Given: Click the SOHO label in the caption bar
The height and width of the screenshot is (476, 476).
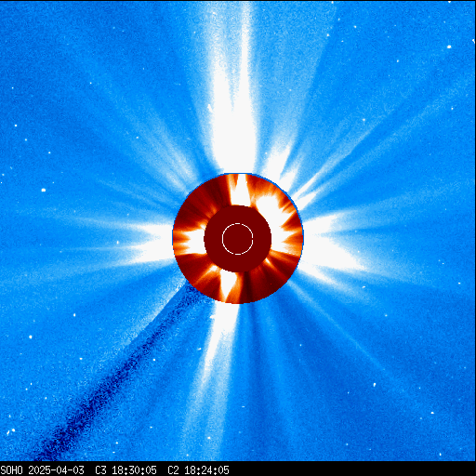Looking at the screenshot, I should click(x=12, y=470).
